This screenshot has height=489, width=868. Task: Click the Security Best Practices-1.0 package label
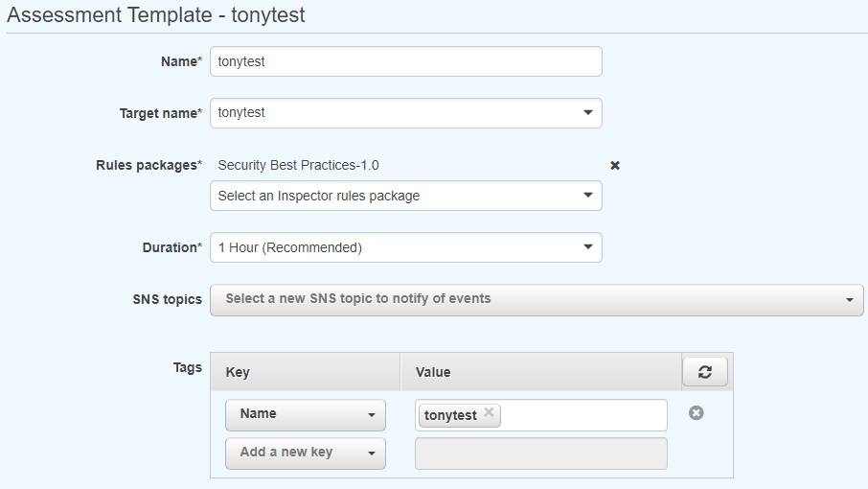tap(298, 165)
